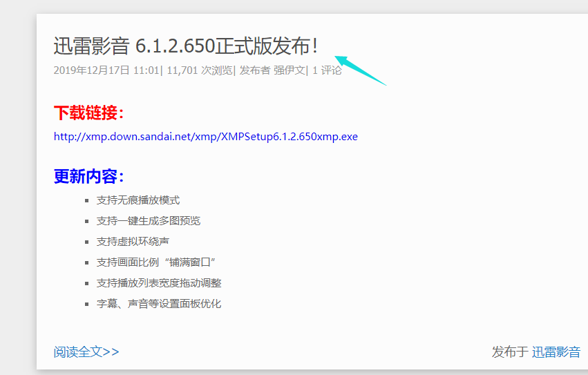Click the XMPSetup6.1.2.650xmp.exe download URL

tap(206, 136)
